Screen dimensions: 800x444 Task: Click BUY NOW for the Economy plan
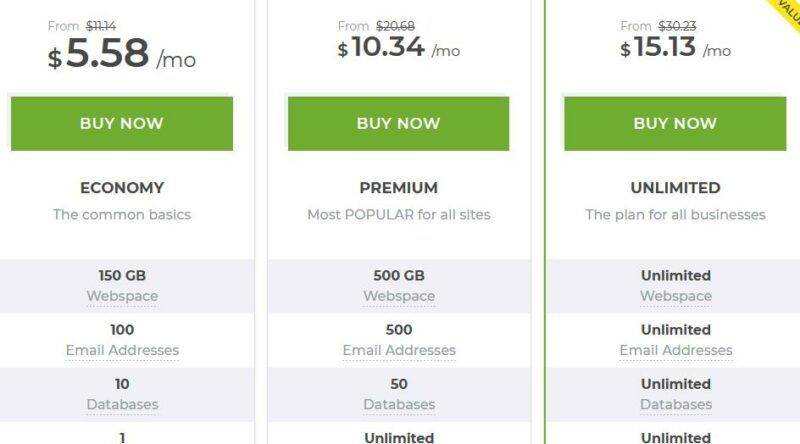pyautogui.click(x=122, y=124)
